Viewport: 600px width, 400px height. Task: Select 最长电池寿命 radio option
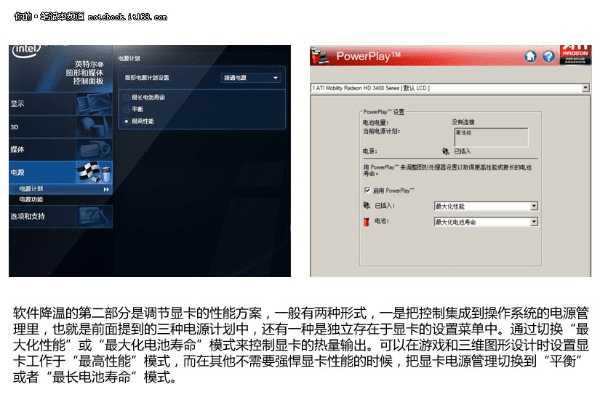tap(126, 97)
